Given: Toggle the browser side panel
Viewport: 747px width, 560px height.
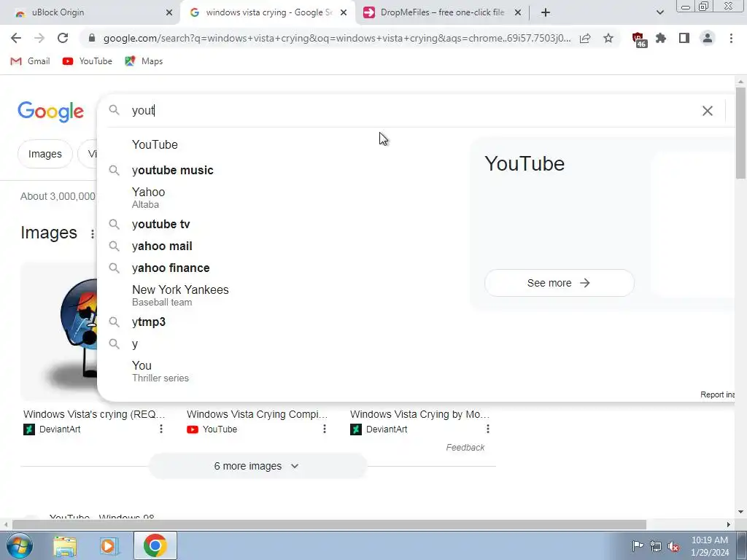Looking at the screenshot, I should tap(684, 38).
